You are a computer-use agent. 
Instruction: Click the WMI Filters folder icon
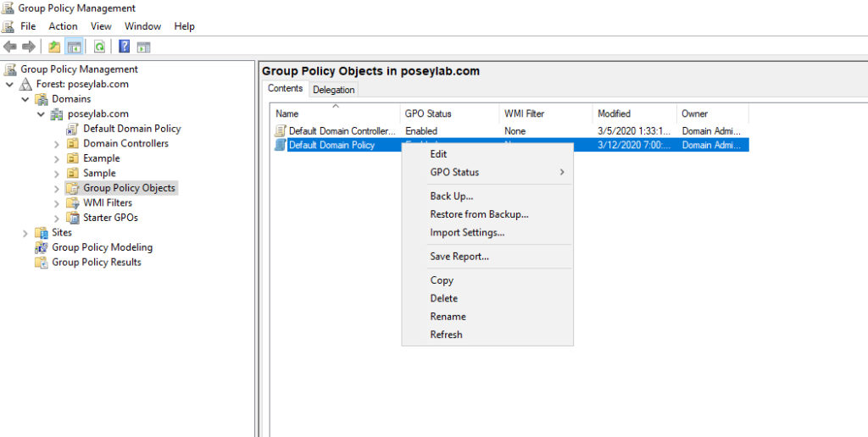click(x=73, y=203)
